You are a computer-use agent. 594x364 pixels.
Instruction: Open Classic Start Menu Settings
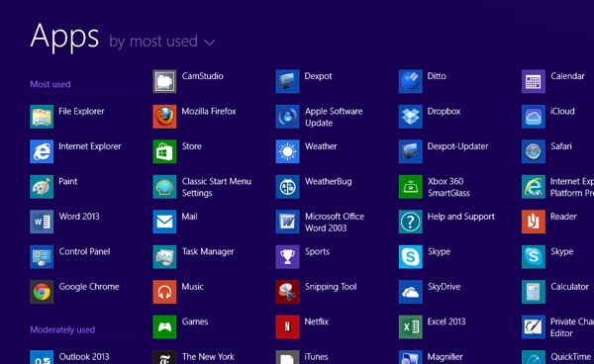202,187
